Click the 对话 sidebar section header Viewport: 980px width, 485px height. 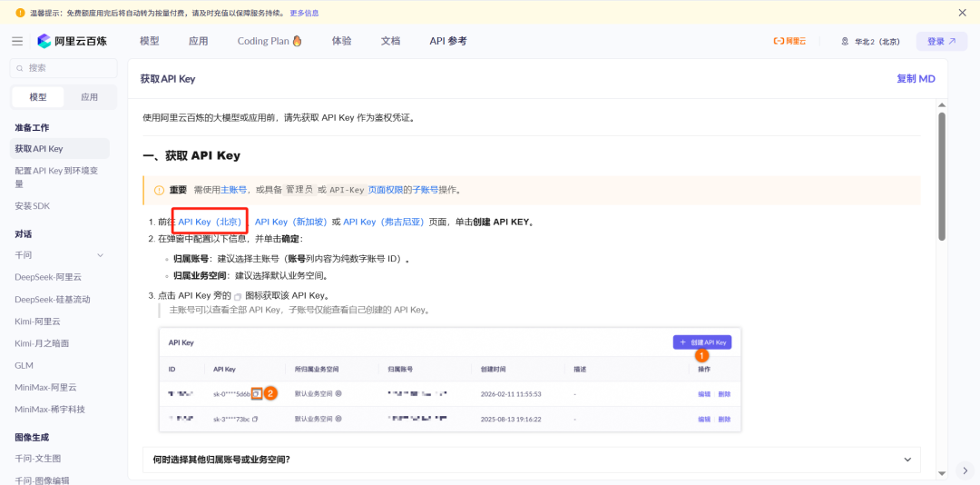pyautogui.click(x=23, y=234)
